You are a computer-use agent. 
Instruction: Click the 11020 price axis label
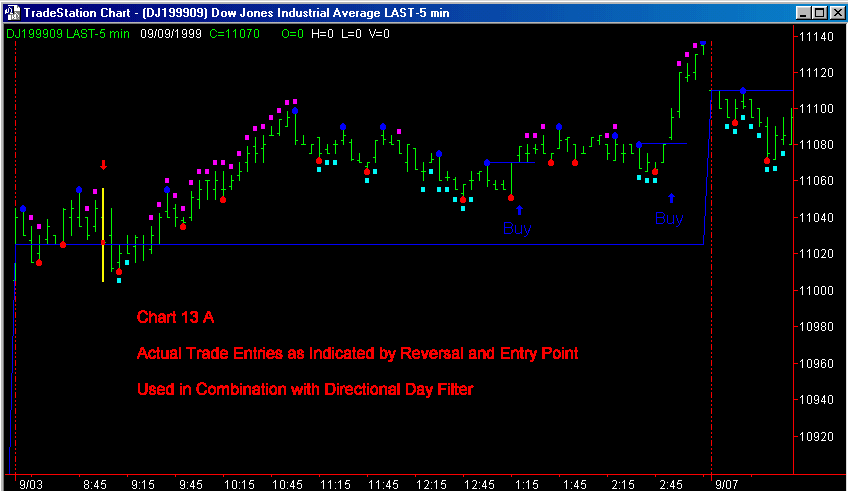(x=817, y=254)
